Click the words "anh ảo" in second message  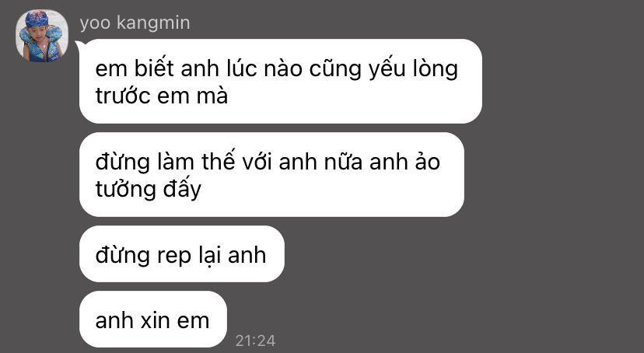(x=404, y=162)
